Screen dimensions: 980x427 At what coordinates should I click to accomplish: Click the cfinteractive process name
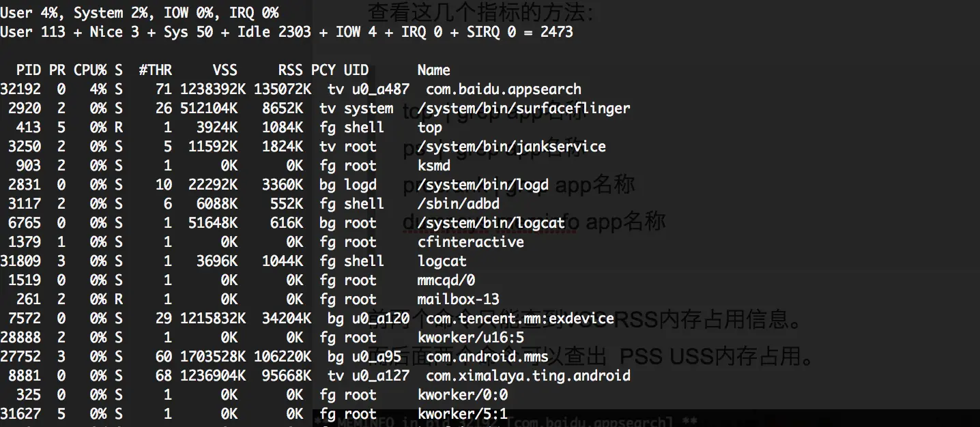click(x=471, y=242)
